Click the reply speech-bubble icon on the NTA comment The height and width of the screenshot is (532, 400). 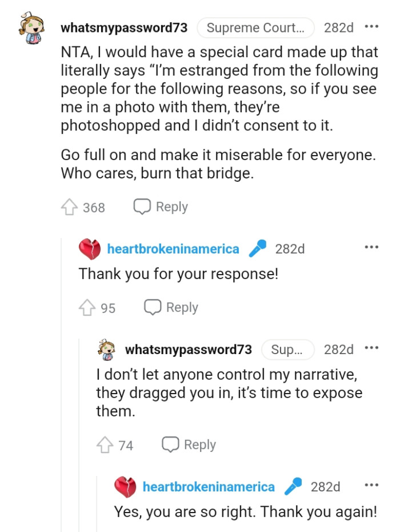[x=142, y=206]
